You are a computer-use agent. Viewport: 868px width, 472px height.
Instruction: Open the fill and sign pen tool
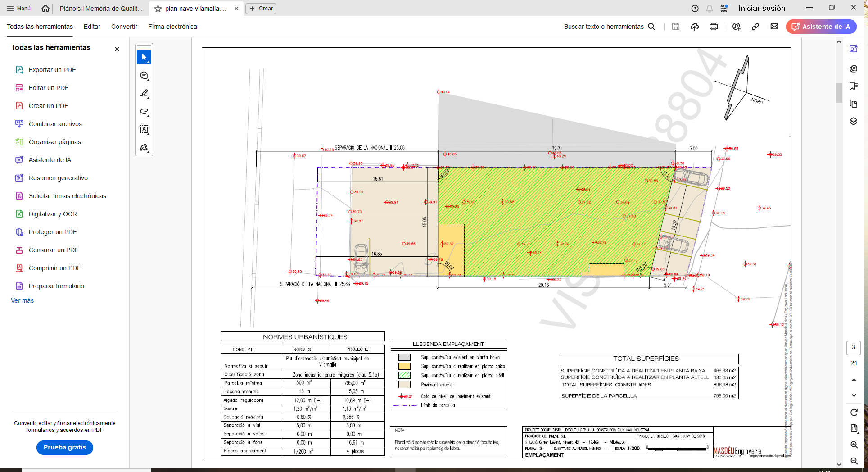click(x=144, y=148)
